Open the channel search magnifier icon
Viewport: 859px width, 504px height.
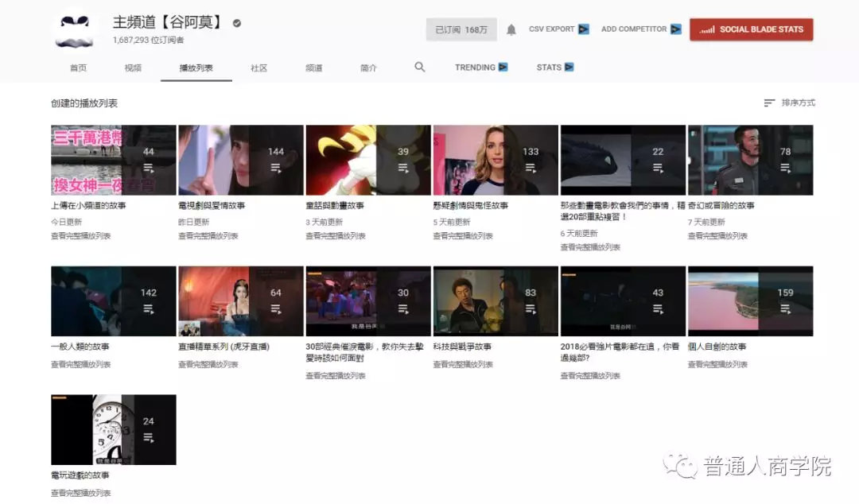point(420,67)
